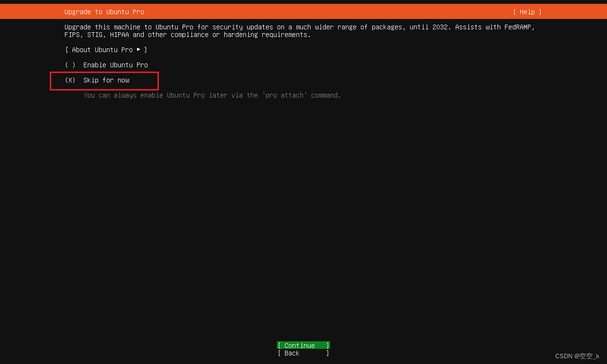Viewport: 607px width, 364px height.
Task: Open the Help menu in the header
Action: [527, 12]
